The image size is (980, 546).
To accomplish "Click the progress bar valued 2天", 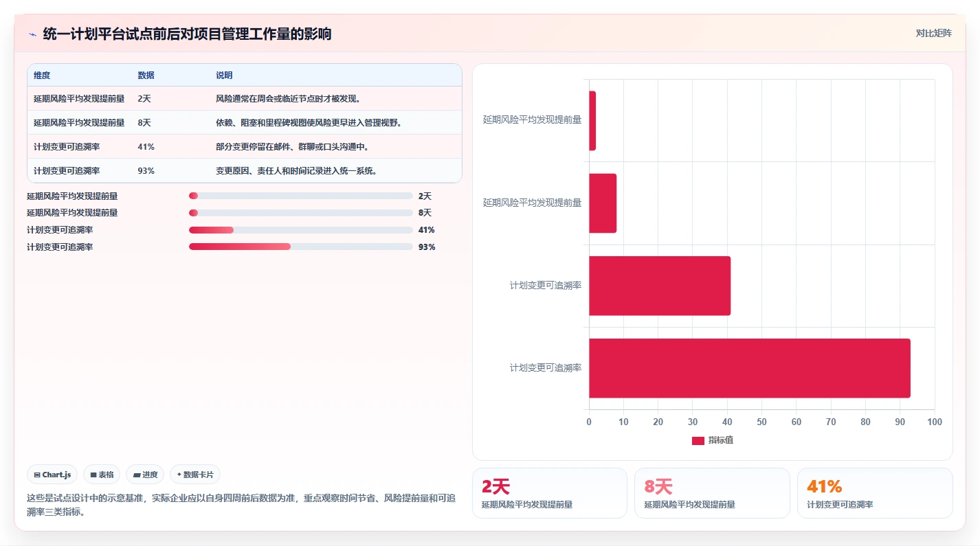I will point(301,196).
